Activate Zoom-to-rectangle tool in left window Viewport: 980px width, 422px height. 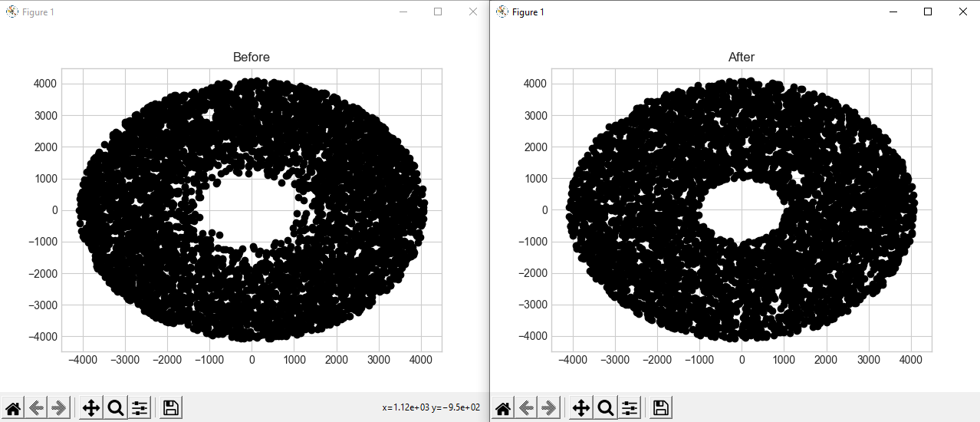click(116, 408)
